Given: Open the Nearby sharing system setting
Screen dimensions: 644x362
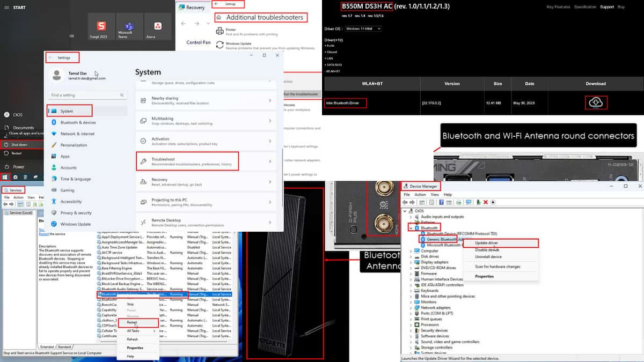Looking at the screenshot, I should point(207,100).
